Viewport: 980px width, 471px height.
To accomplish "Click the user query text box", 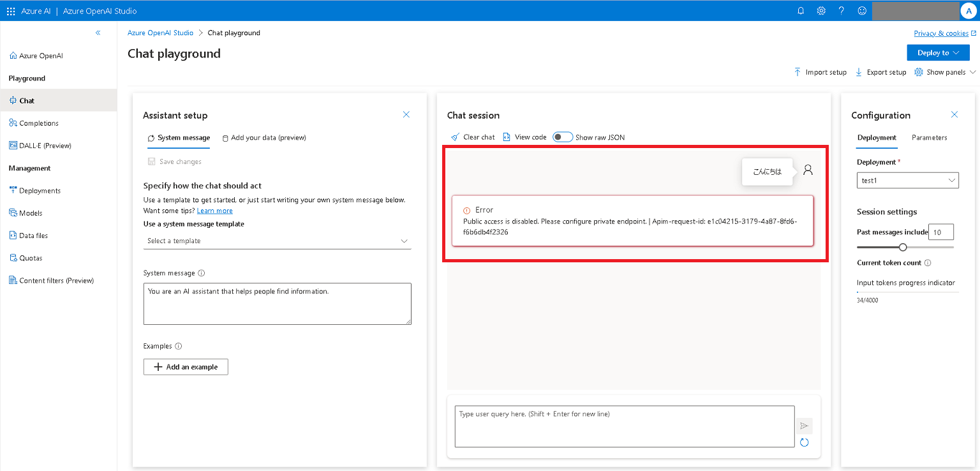I will click(x=624, y=426).
